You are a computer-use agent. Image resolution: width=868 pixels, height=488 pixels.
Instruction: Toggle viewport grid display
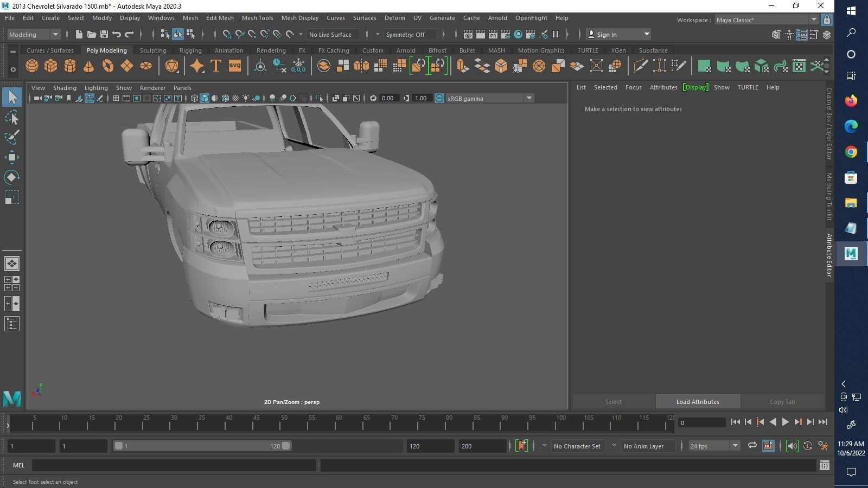[x=116, y=98]
